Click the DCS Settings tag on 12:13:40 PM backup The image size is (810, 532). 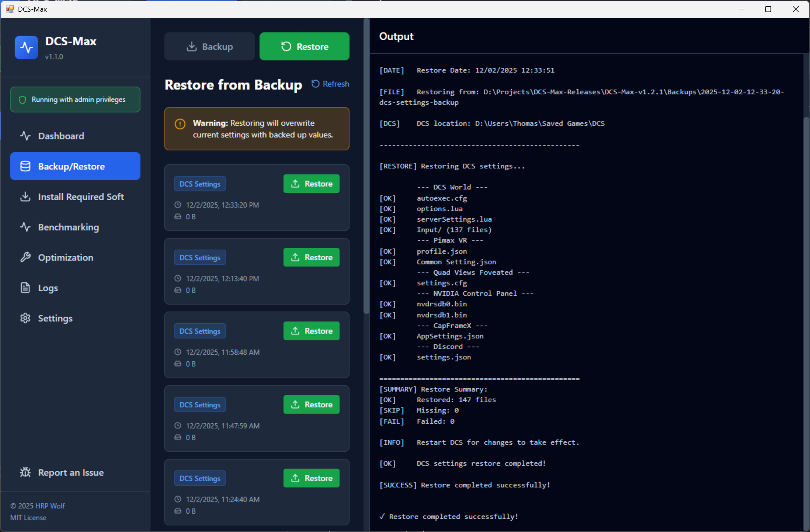(200, 258)
